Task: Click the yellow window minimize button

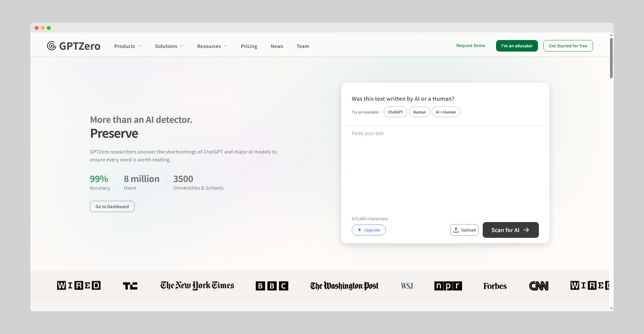Action: tap(43, 28)
